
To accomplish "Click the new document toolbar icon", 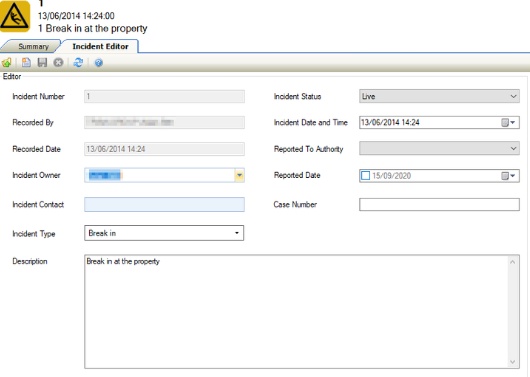I will 26,63.
